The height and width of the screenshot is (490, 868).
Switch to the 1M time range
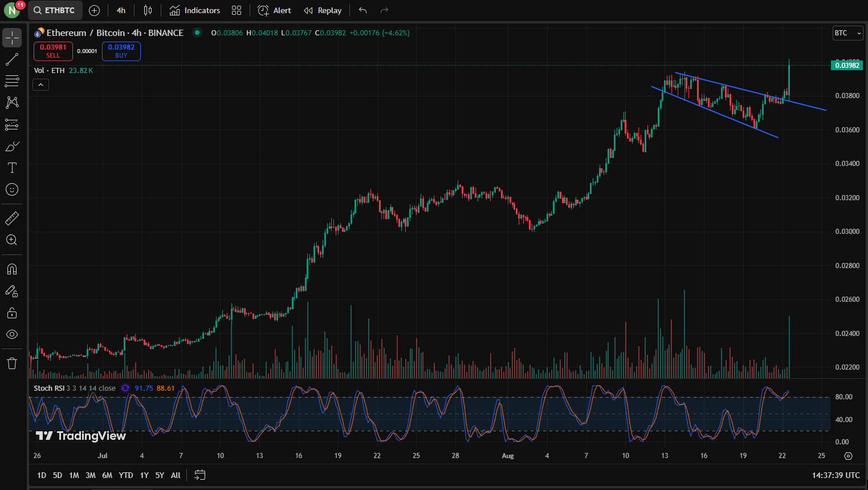(x=74, y=475)
